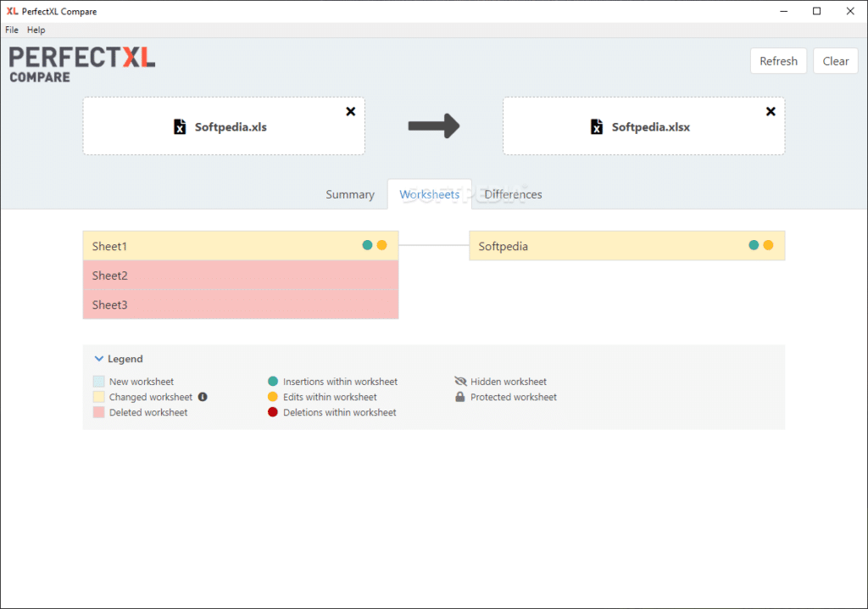Click the Legend heading text

click(125, 359)
